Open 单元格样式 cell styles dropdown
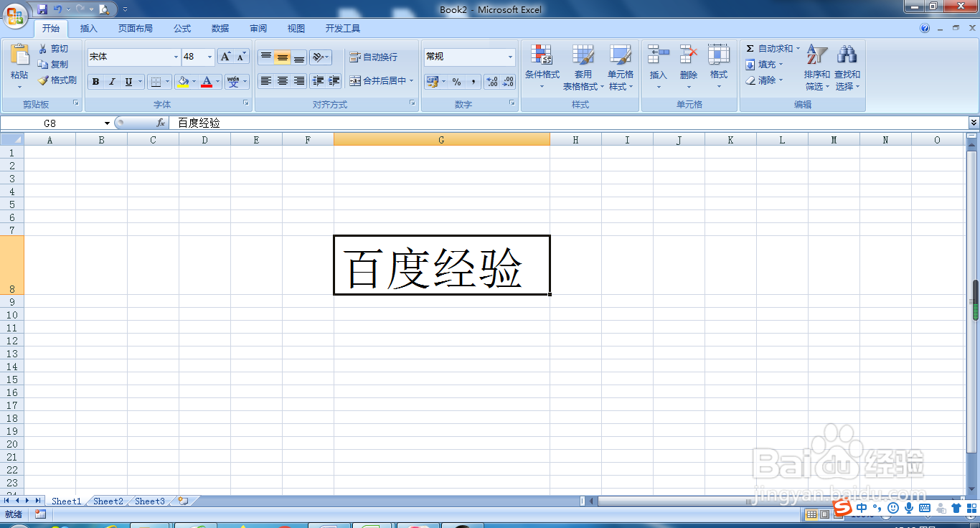The image size is (980, 528). pos(621,67)
